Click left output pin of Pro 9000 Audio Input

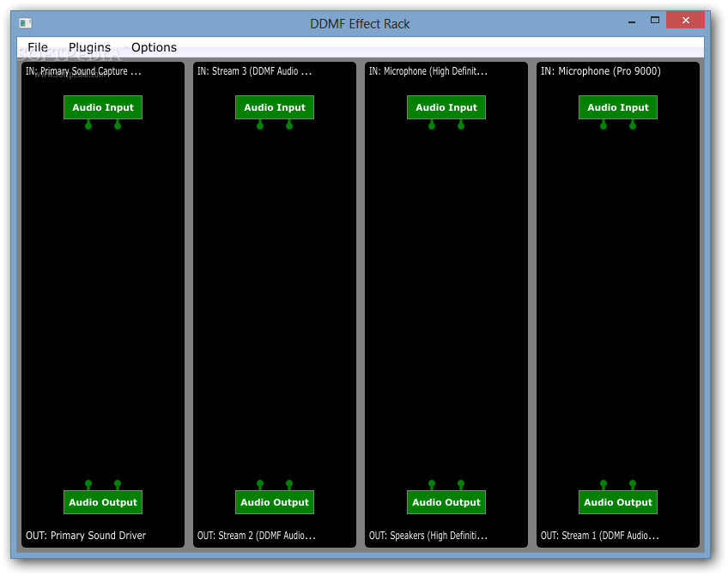tap(604, 125)
